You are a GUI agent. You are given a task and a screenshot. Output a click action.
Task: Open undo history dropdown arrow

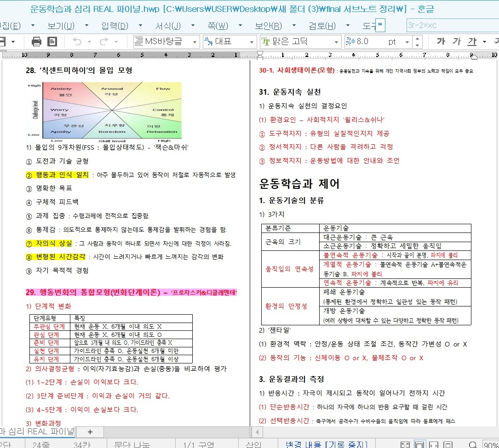pyautogui.click(x=89, y=42)
